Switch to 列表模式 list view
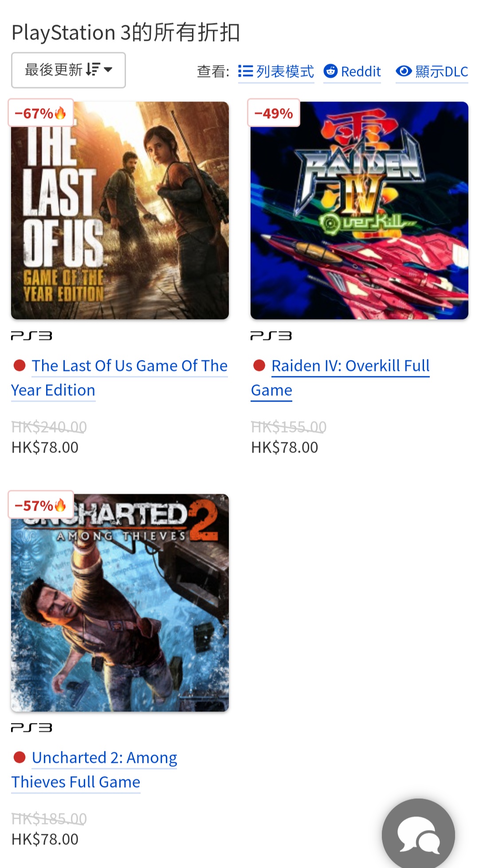This screenshot has width=479, height=868. (276, 71)
